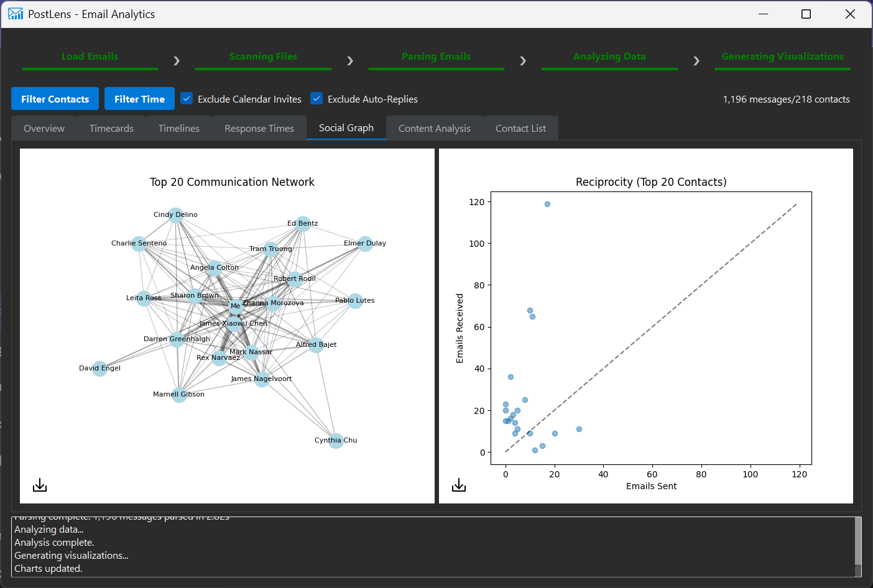Click the PostLens logo icon
This screenshot has height=588, width=873.
click(15, 14)
